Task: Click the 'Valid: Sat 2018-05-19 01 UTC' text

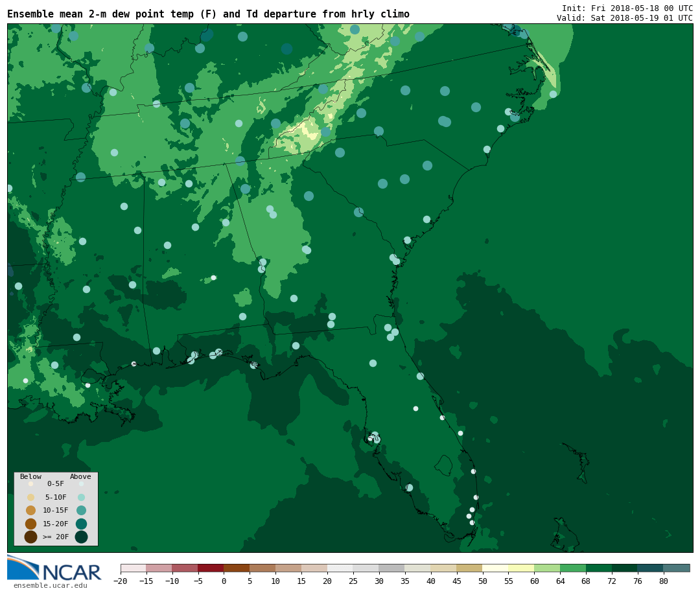Action: (625, 18)
